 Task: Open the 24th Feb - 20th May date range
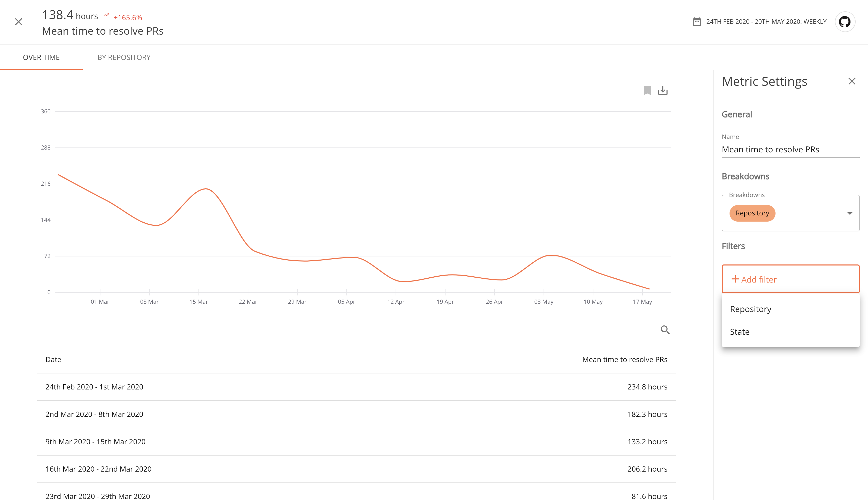[766, 22]
